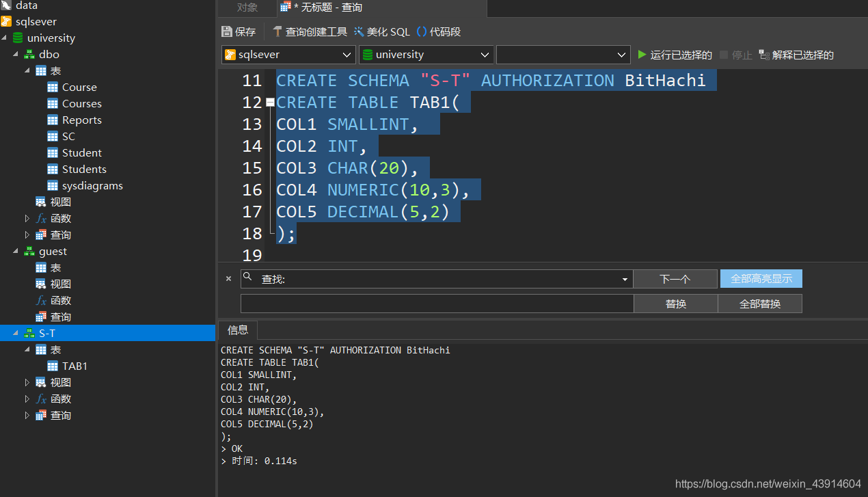Close the find bar with X

[x=229, y=278]
